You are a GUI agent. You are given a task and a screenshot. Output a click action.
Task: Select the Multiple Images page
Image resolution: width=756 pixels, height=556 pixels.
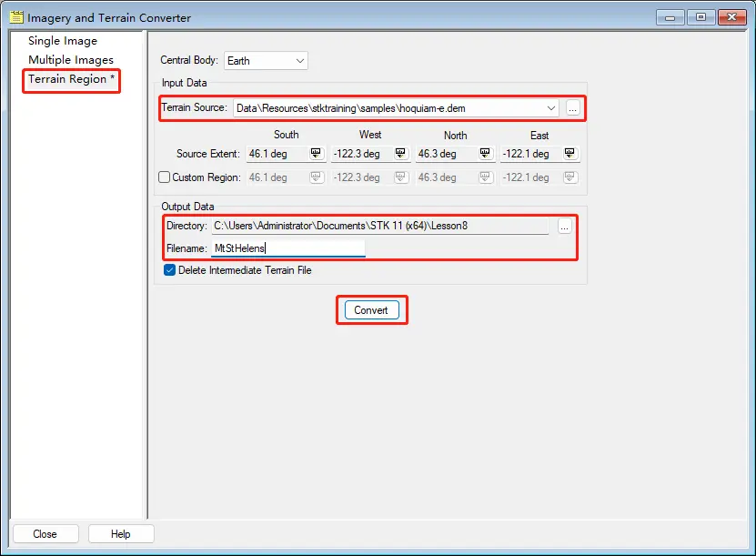click(71, 60)
